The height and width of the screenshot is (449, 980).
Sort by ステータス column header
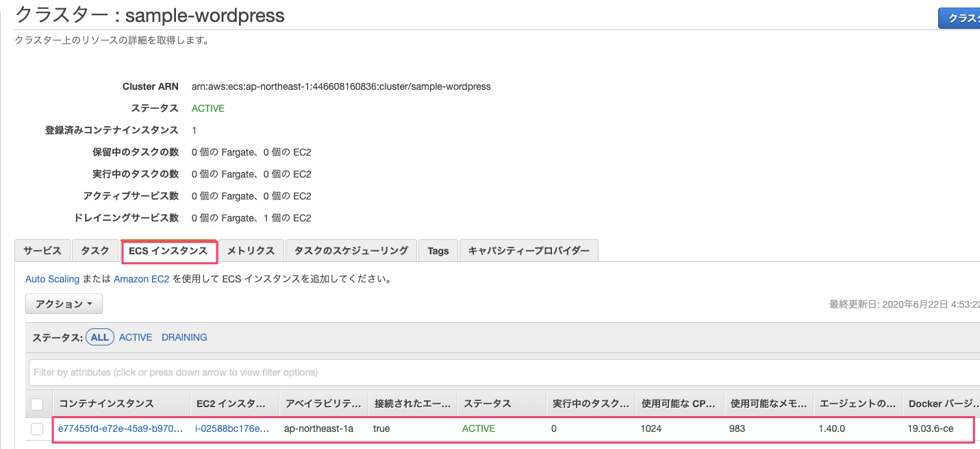(487, 404)
